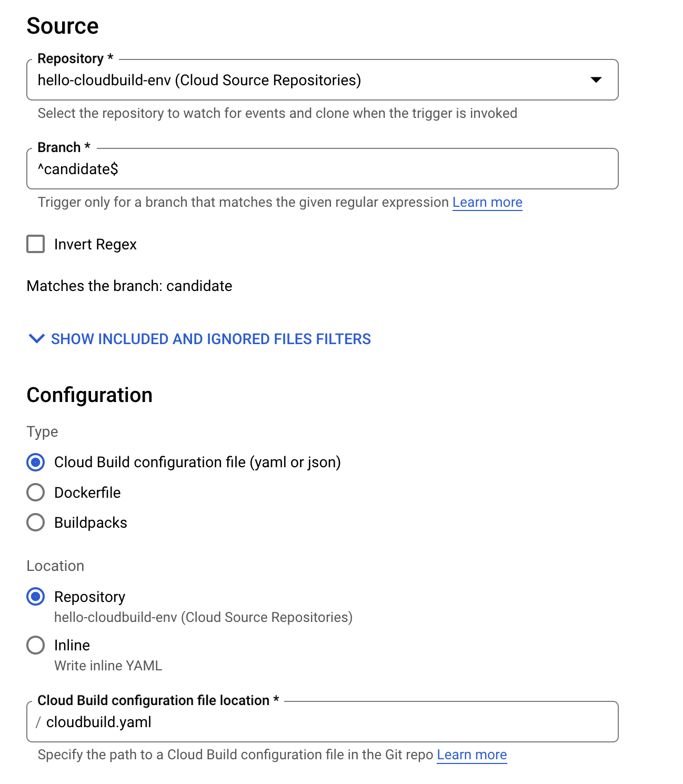Click the Buildpacks label text
The width and height of the screenshot is (683, 784).
click(x=91, y=522)
